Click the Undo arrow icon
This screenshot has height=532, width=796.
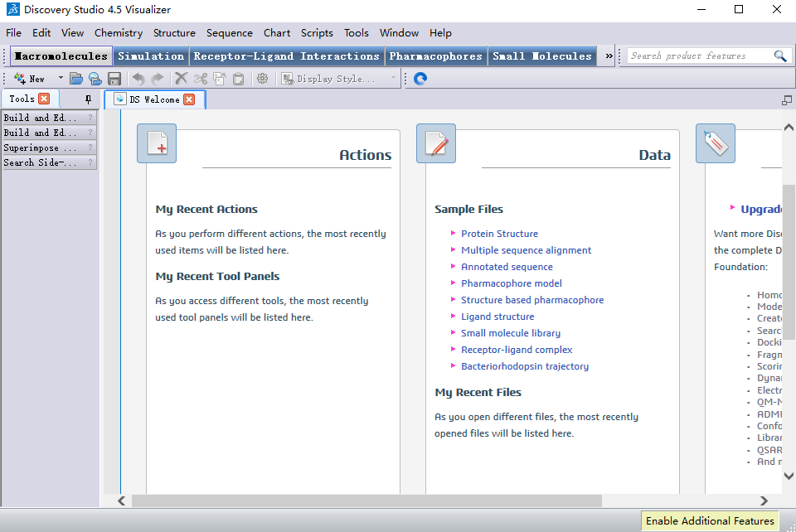pos(138,79)
